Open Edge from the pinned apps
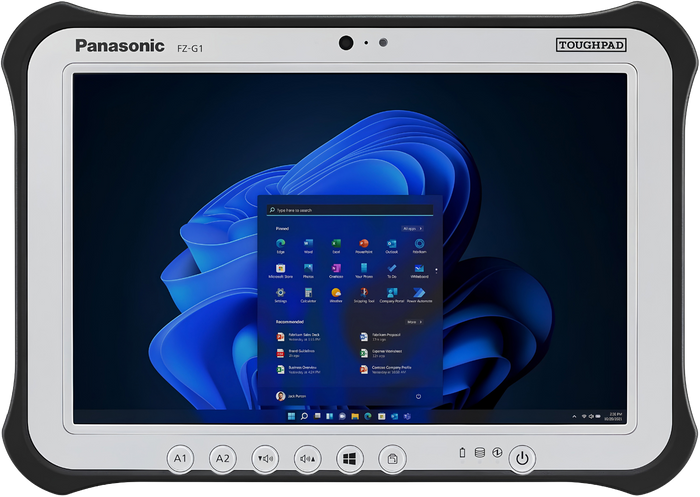Image resolution: width=700 pixels, height=497 pixels. [x=280, y=246]
